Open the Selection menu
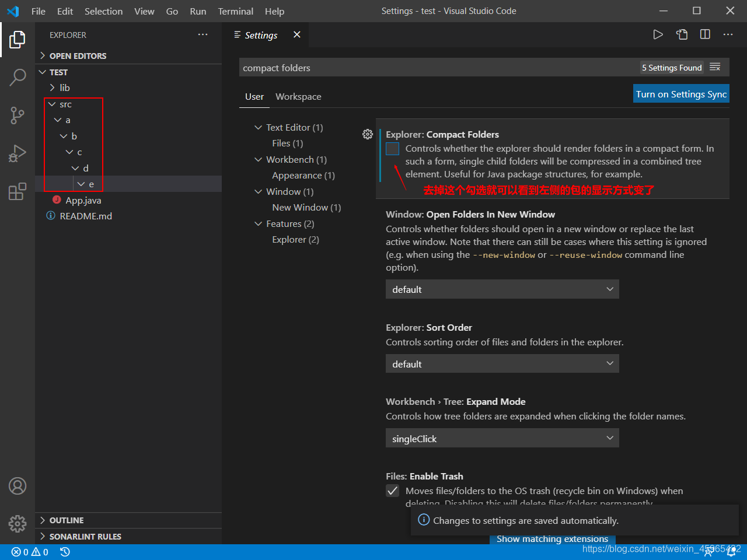The image size is (747, 560). coord(103,11)
